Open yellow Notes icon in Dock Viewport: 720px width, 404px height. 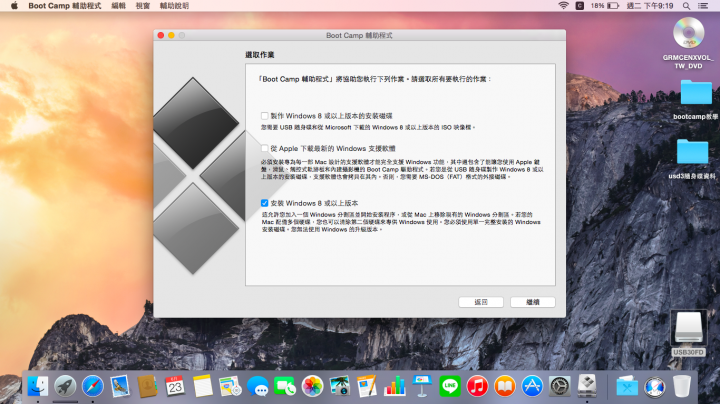(x=202, y=386)
